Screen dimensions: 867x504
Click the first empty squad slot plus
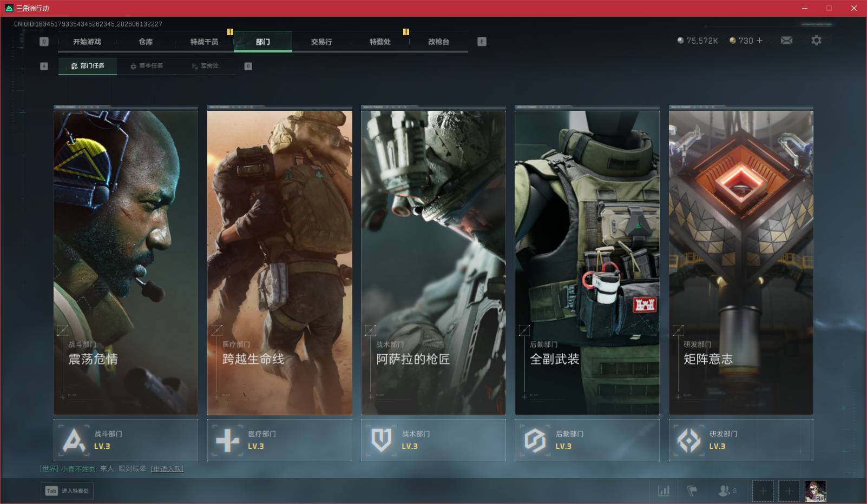pyautogui.click(x=763, y=491)
